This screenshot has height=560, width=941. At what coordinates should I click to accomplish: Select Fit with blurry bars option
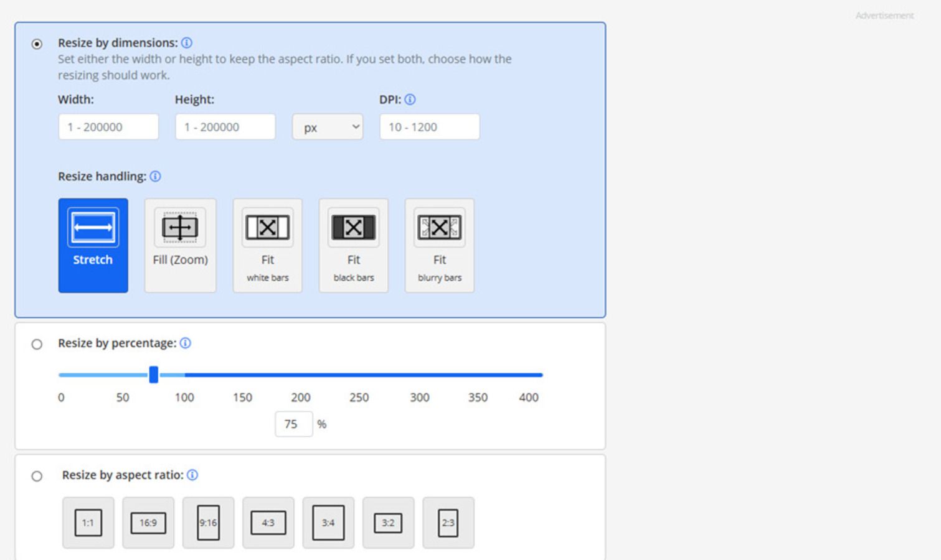(439, 245)
